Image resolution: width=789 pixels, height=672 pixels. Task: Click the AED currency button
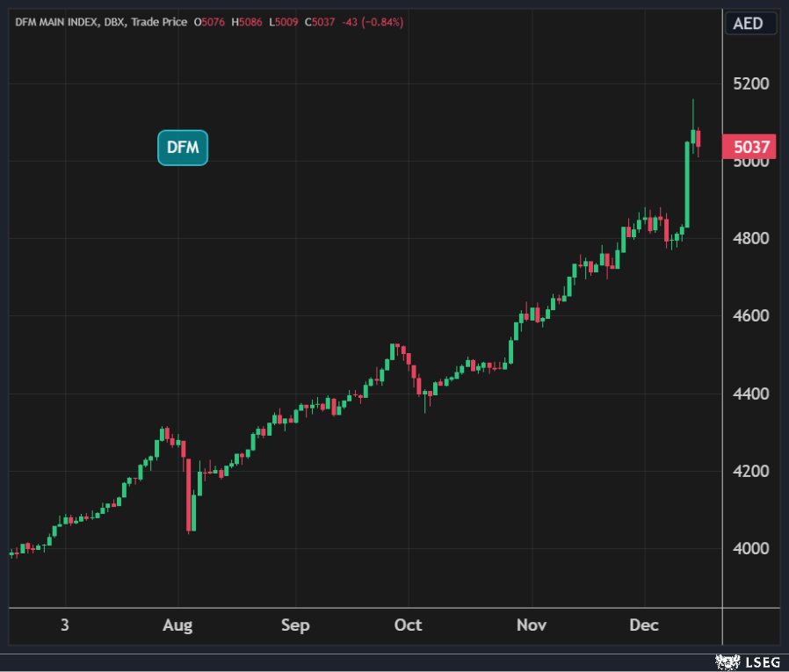pyautogui.click(x=749, y=23)
